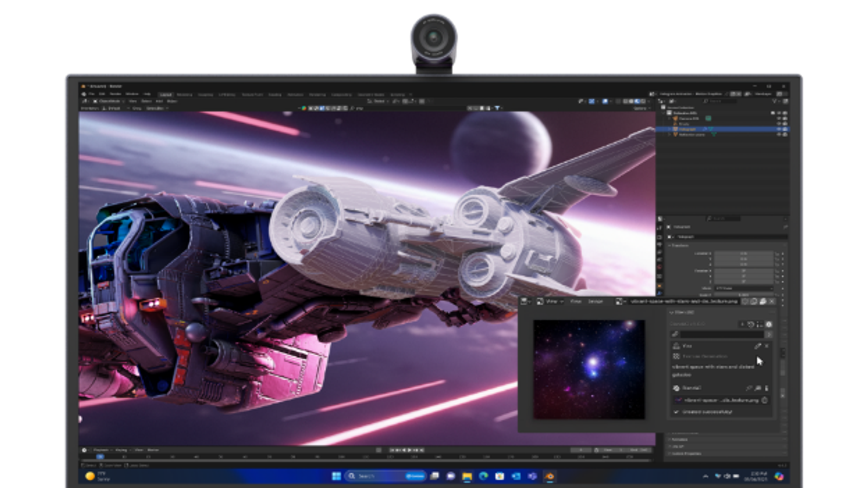Open the Windows Start menu
This screenshot has height=488, width=868.
[x=336, y=476]
